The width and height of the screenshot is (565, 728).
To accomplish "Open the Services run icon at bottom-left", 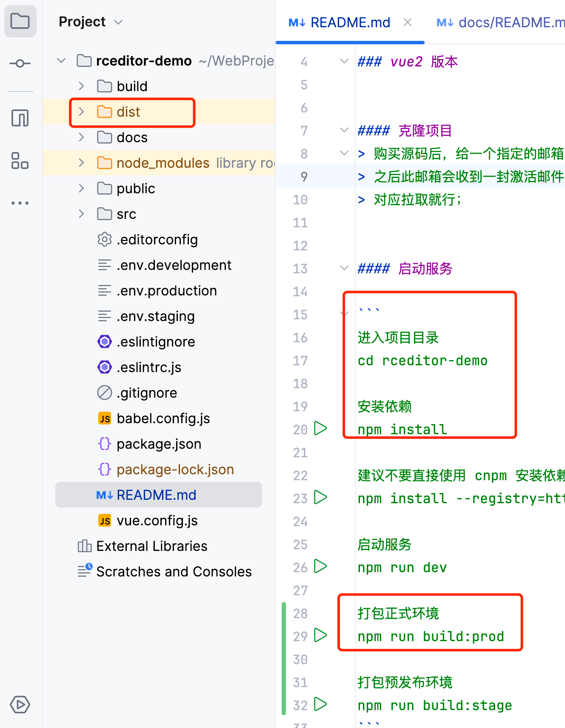I will (20, 705).
